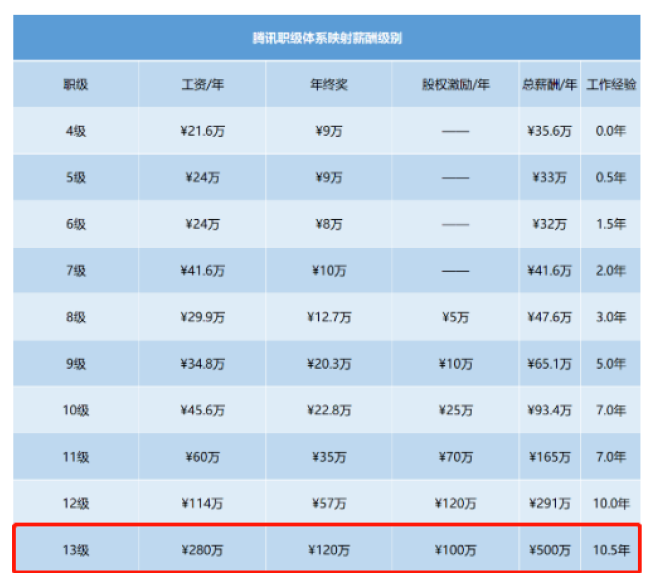The height and width of the screenshot is (573, 653).
Task: Select the 总薪酬/年 column header
Action: coord(549,85)
